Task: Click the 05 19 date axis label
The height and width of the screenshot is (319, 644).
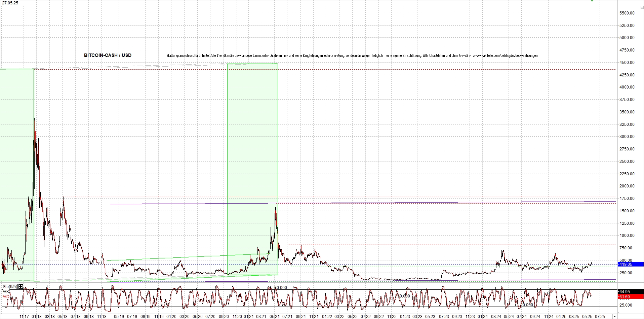Action: (x=119, y=316)
